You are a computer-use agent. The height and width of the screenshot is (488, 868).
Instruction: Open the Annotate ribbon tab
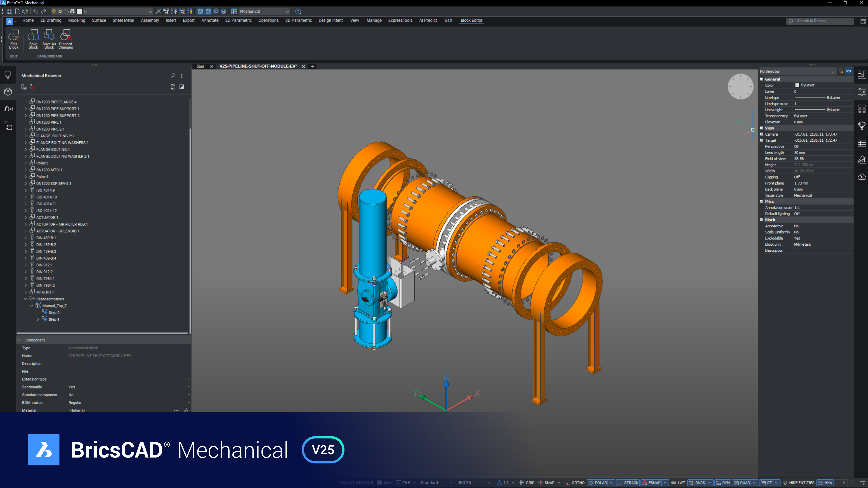pos(209,20)
